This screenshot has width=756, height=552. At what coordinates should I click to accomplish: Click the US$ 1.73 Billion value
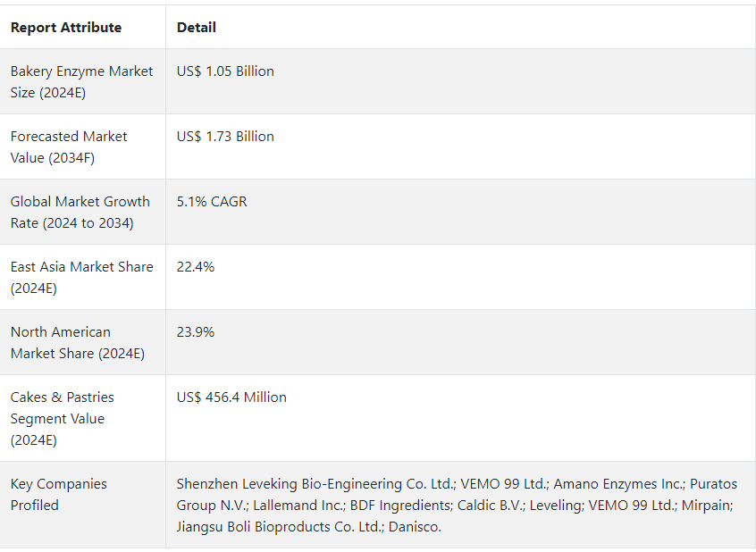(x=225, y=137)
